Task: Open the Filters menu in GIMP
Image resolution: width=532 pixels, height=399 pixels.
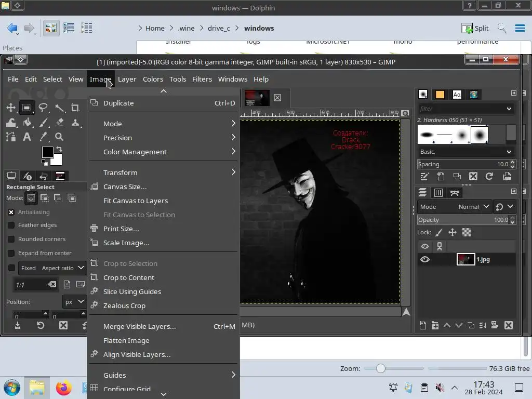Action: pyautogui.click(x=202, y=79)
